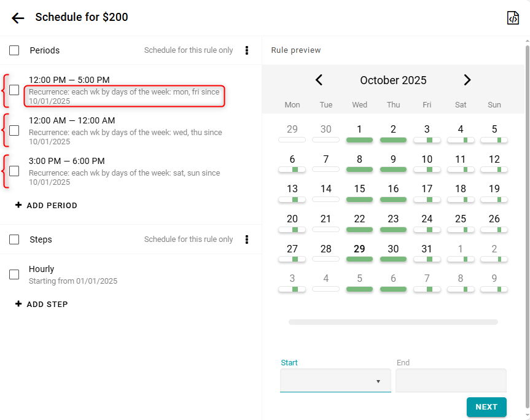Tick the Hourly step checkbox

(x=14, y=274)
